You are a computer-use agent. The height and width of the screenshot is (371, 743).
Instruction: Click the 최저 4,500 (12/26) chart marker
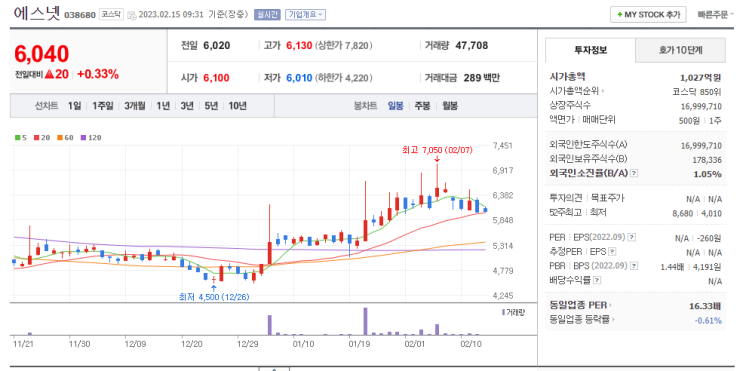[x=214, y=297]
